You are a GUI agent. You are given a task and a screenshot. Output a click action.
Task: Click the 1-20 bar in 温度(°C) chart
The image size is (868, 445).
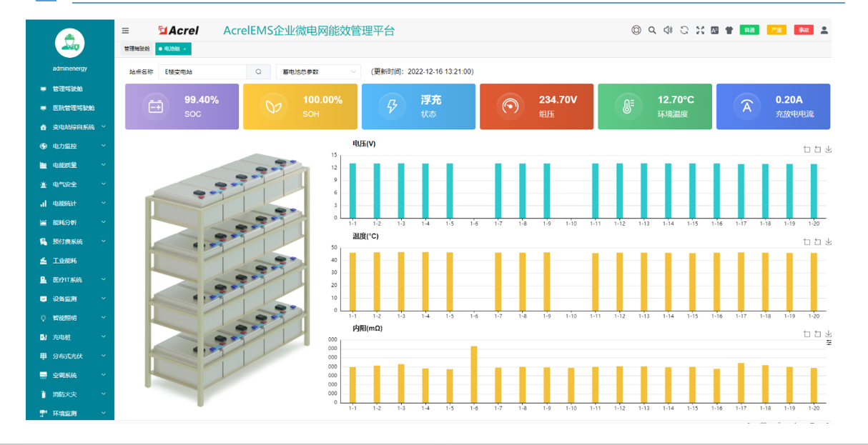click(x=814, y=281)
